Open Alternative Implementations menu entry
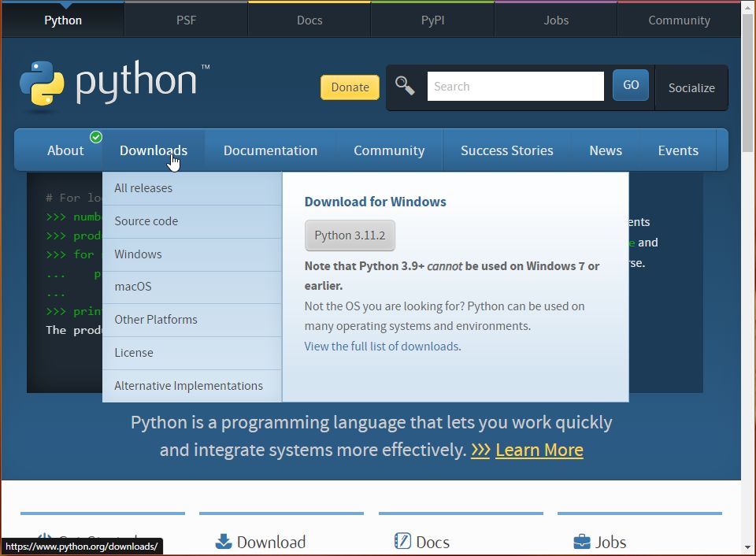This screenshot has height=556, width=756. tap(188, 386)
